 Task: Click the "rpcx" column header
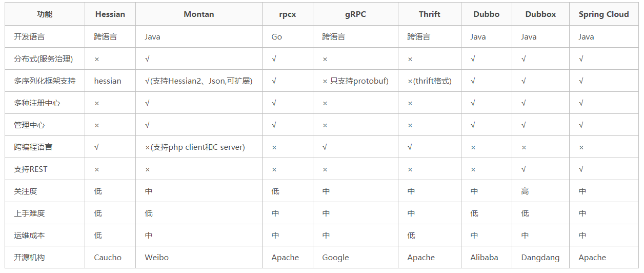tap(287, 14)
